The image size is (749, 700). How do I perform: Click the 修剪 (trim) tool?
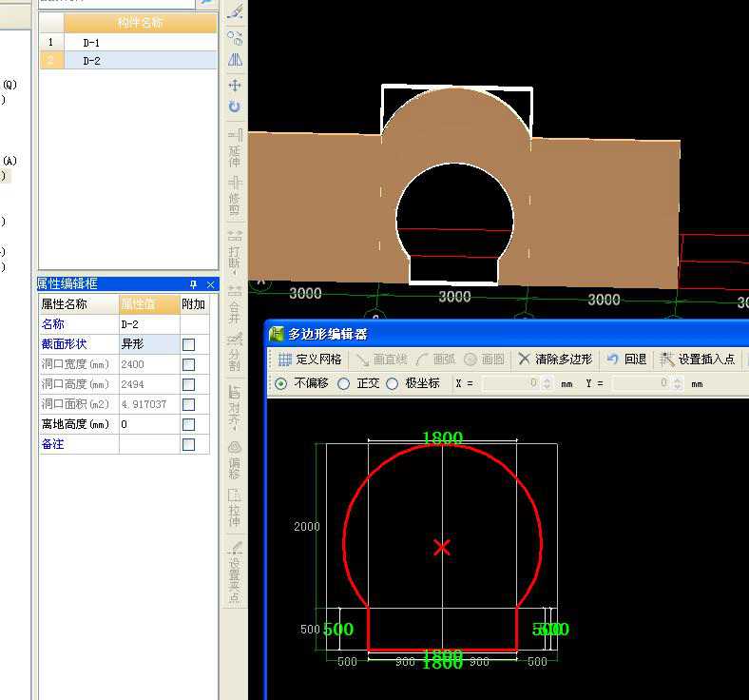[235, 195]
